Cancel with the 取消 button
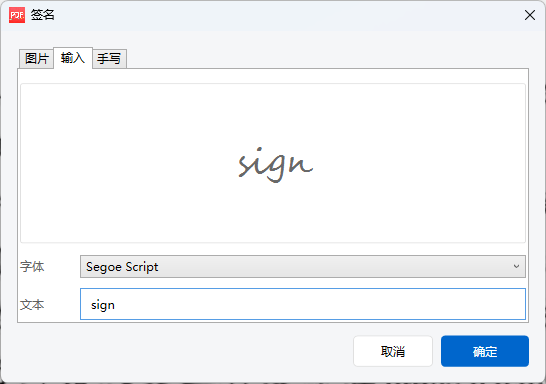546x384 pixels. point(393,351)
